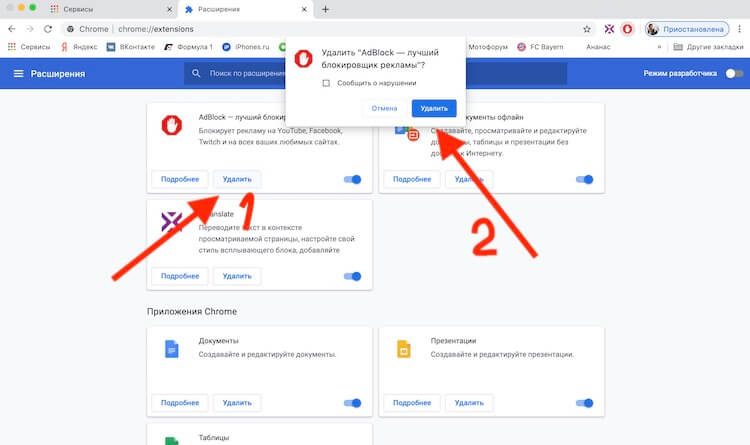The image size is (750, 445).
Task: Bookmark this page with star icon
Action: 586,29
